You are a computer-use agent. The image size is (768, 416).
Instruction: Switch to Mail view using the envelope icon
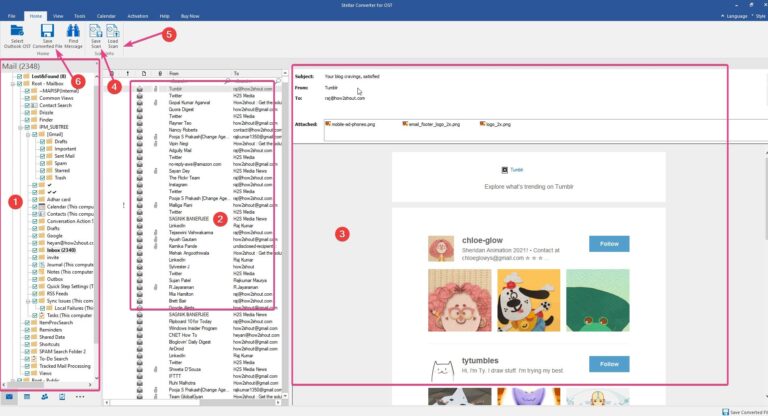tap(9, 396)
